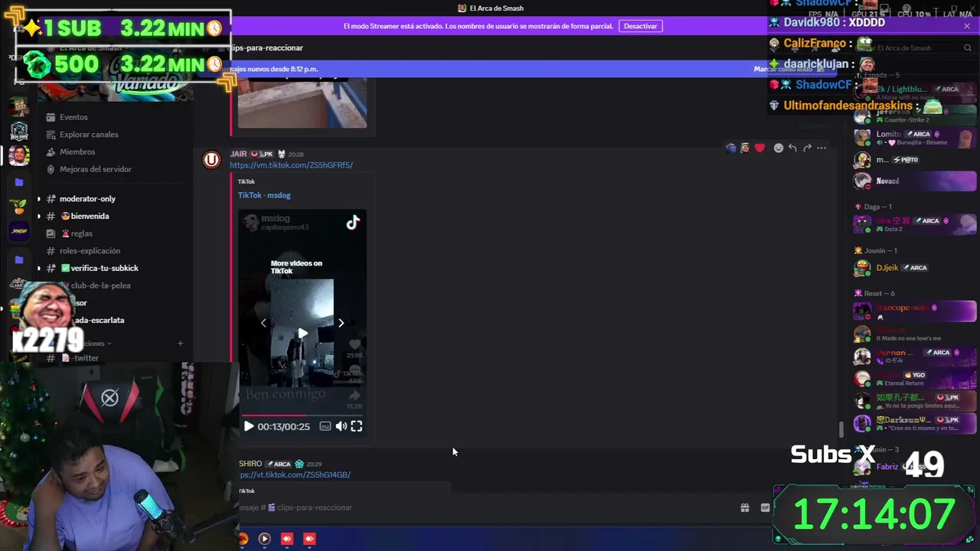Click the TikTok video thumbnail at top of chat
The image size is (980, 551).
302,101
